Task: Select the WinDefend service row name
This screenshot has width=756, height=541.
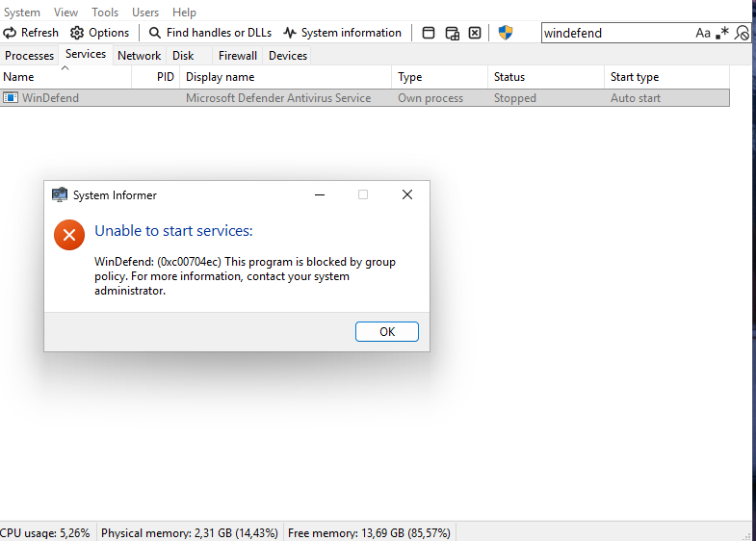Action: pos(50,98)
